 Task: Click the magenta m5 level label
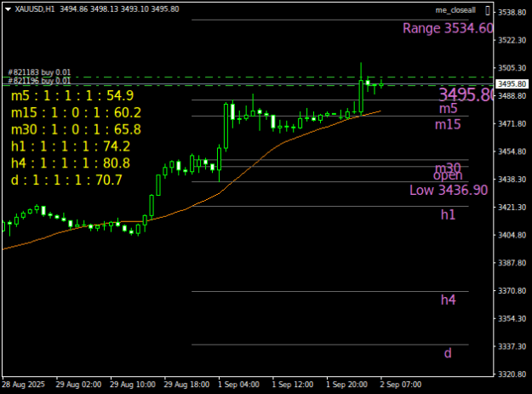click(x=449, y=109)
